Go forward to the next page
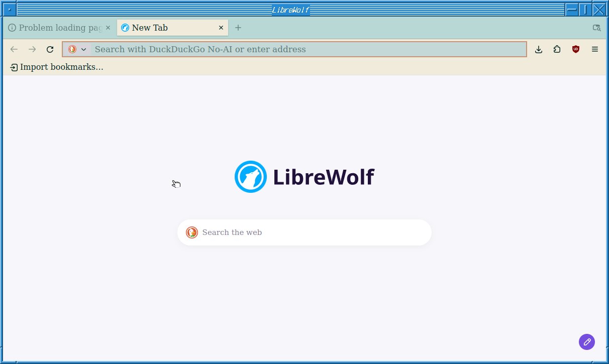The width and height of the screenshot is (609, 364). tap(32, 49)
